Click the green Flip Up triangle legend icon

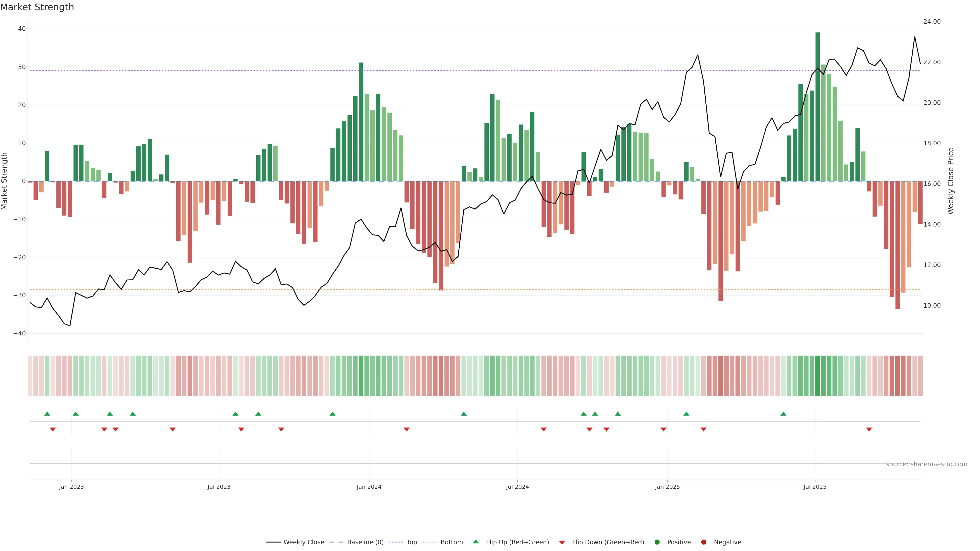tap(475, 542)
